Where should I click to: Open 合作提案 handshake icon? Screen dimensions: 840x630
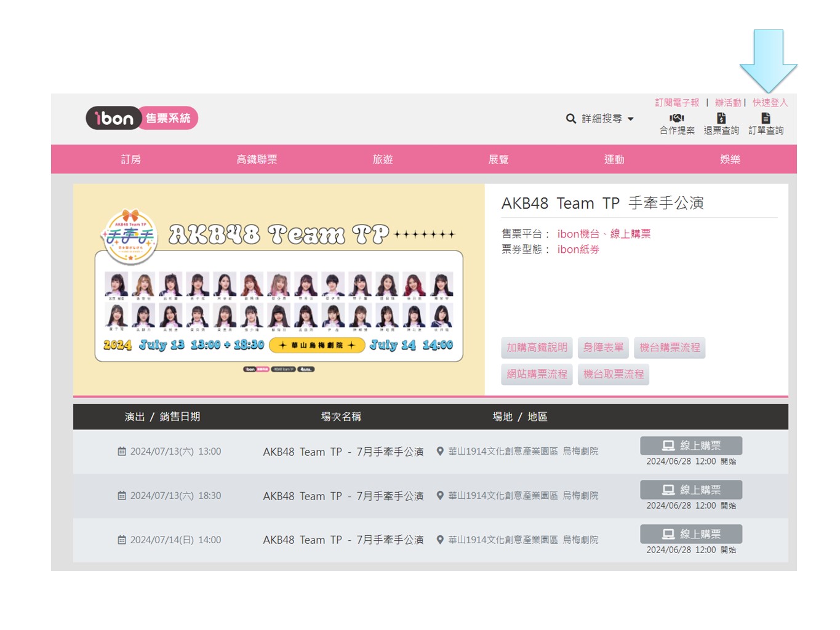click(x=677, y=118)
